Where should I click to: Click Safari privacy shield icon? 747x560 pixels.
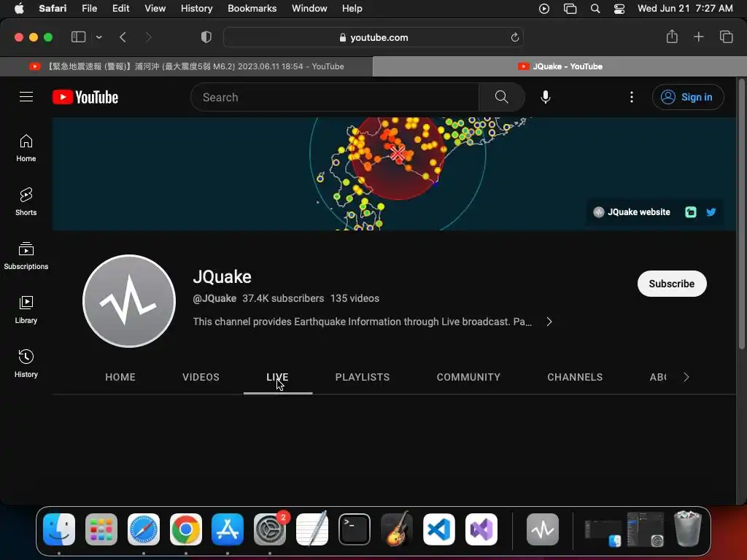click(x=206, y=37)
